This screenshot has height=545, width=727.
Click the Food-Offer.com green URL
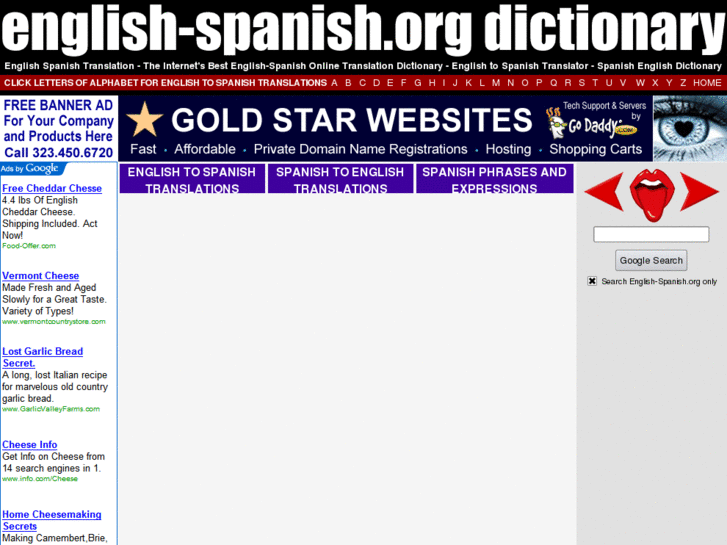(29, 246)
